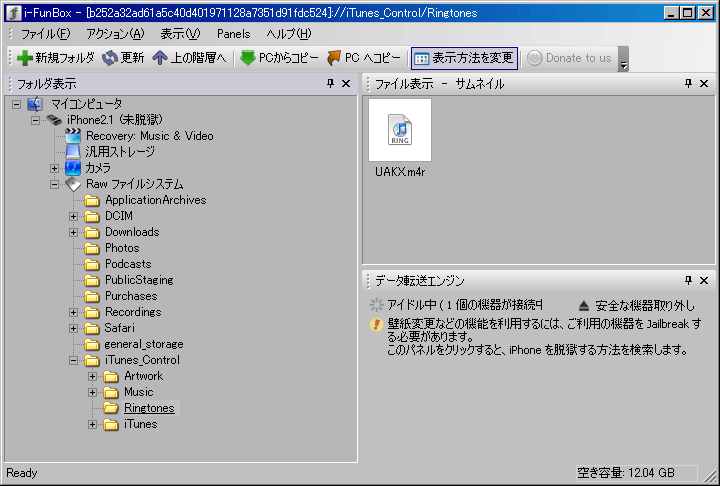The width and height of the screenshot is (720, 486).
Task: Expand the Safari folder
Action: tap(73, 328)
